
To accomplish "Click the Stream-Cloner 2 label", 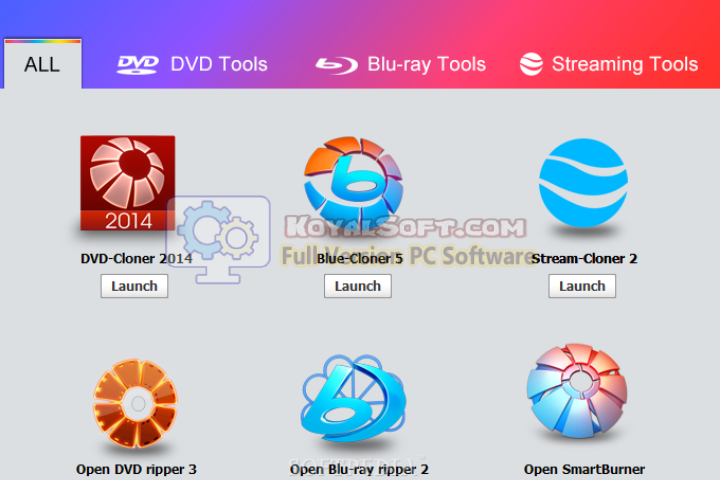I will coord(584,259).
